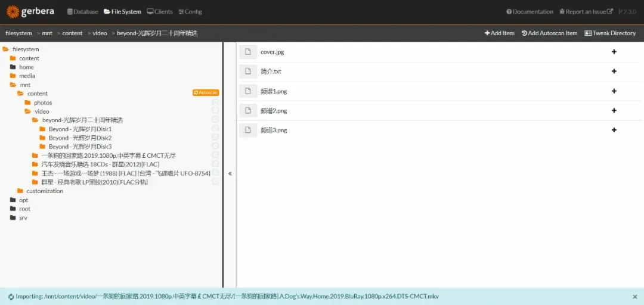The image size is (644, 305).
Task: Add 频谱3.png using its plus icon
Action: coord(614,130)
